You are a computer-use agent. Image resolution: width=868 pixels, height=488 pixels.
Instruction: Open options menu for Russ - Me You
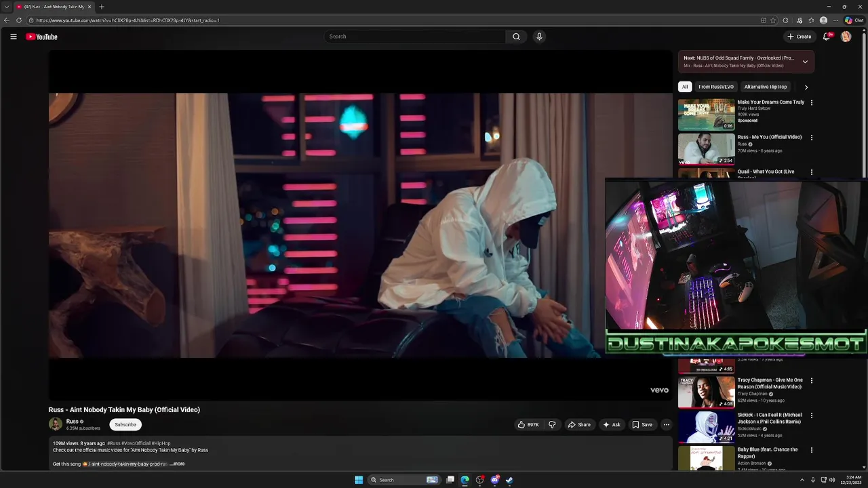pyautogui.click(x=812, y=138)
